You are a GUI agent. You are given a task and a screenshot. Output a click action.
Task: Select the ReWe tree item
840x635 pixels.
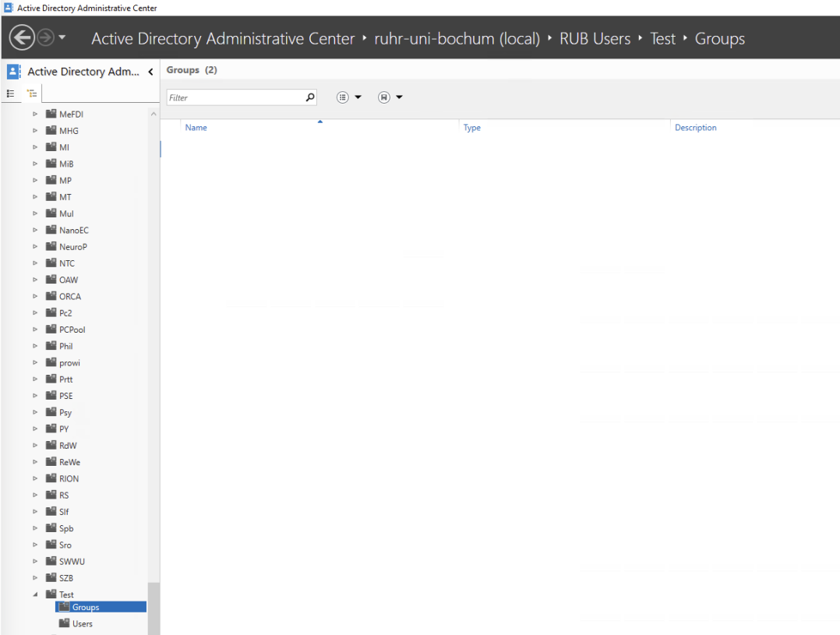69,462
